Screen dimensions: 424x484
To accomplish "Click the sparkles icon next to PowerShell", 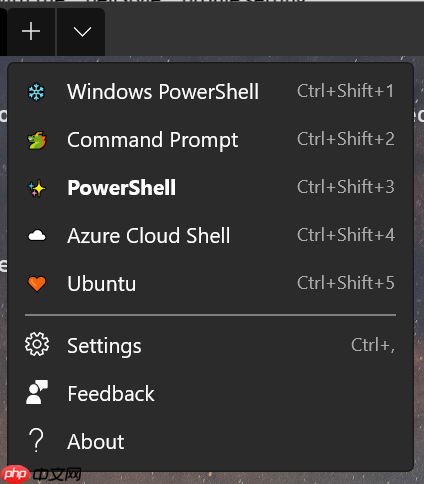I will (37, 188).
